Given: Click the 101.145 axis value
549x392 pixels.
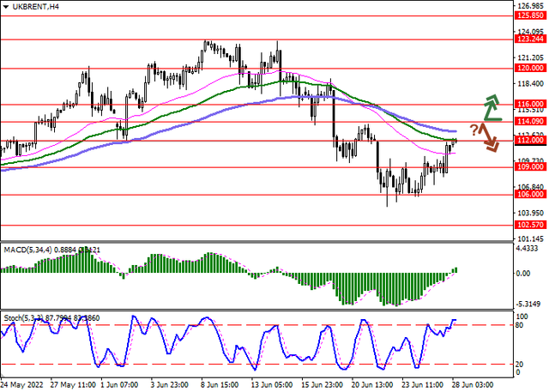Looking at the screenshot, I should [x=531, y=239].
